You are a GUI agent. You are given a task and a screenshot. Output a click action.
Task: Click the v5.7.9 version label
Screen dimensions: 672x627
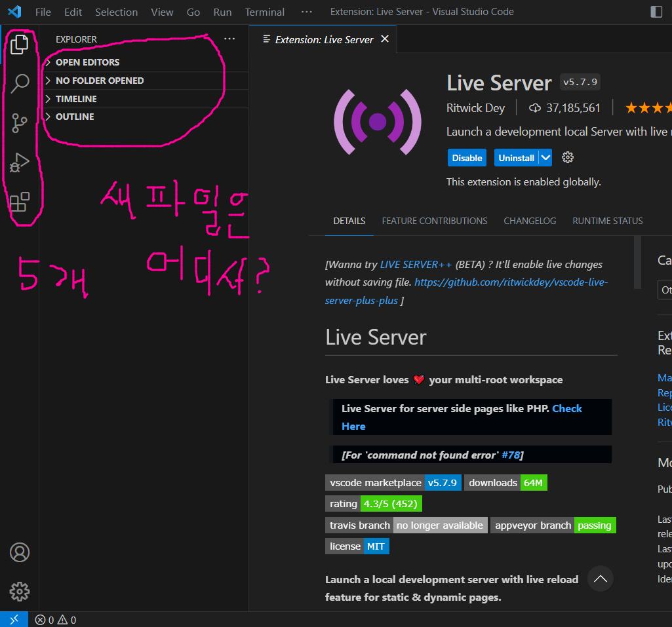coord(580,82)
